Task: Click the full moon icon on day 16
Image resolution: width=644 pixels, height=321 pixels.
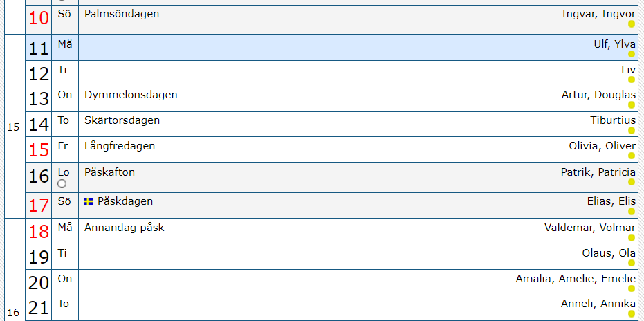Action: click(x=62, y=184)
